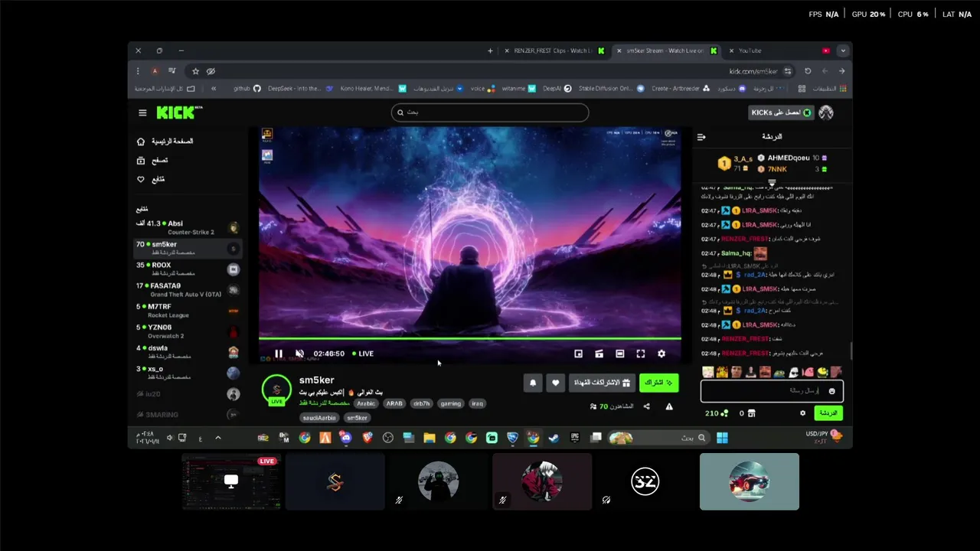Click the 210 KICKs points balance
Image resolution: width=980 pixels, height=551 pixels.
[717, 413]
